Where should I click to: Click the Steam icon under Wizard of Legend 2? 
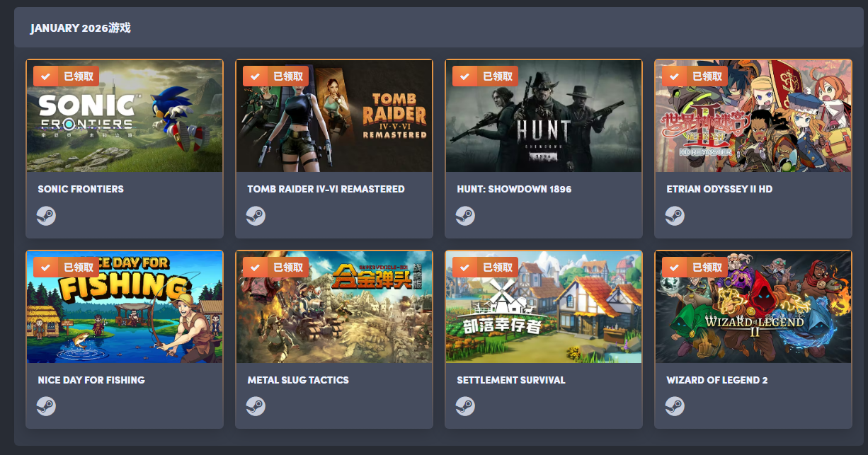point(675,406)
